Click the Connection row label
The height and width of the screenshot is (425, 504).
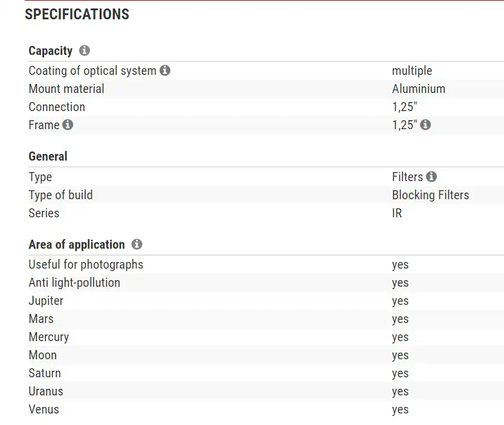[57, 107]
